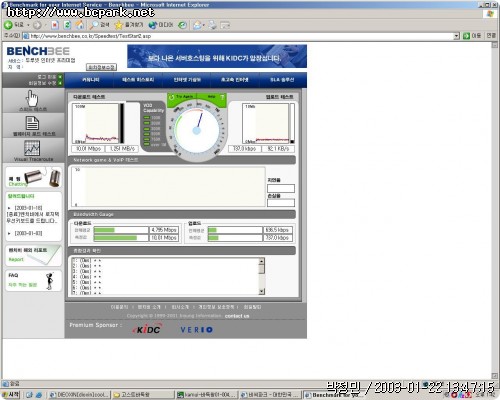Refresh the page with the Refresh icon
The width and height of the screenshot is (500, 400).
tap(67, 25)
